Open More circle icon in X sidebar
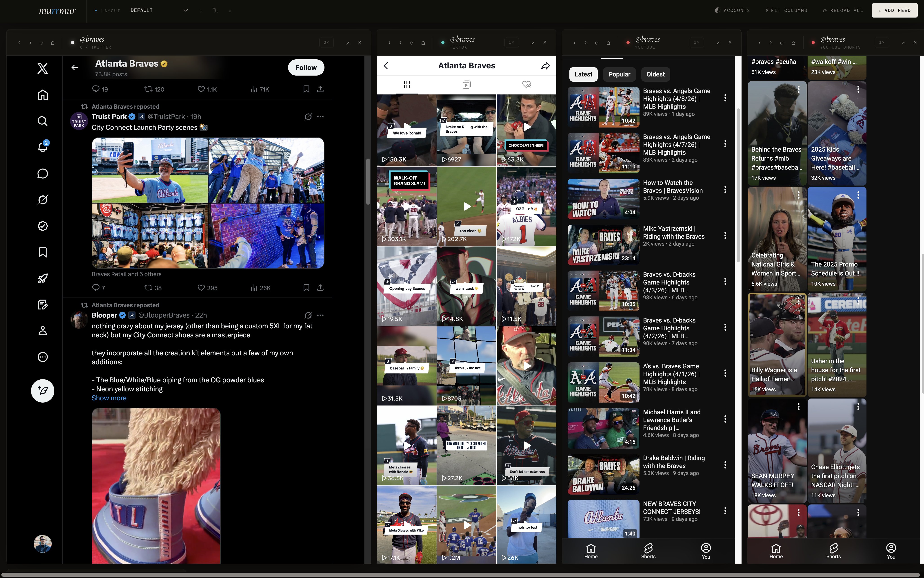 click(42, 357)
